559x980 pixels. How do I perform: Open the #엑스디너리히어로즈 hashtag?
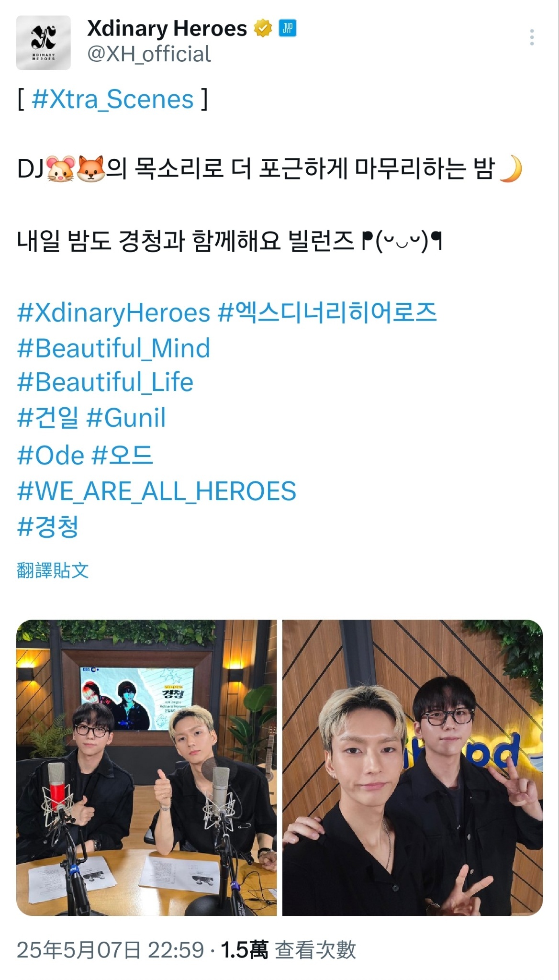(327, 312)
